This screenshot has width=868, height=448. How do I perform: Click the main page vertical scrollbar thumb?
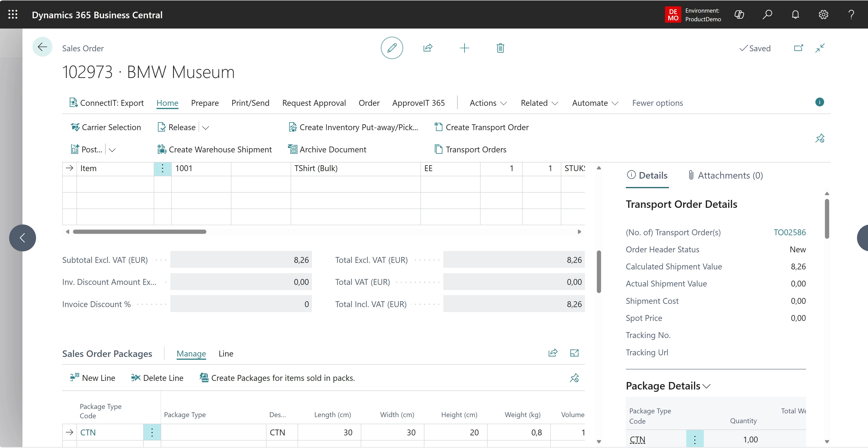599,271
